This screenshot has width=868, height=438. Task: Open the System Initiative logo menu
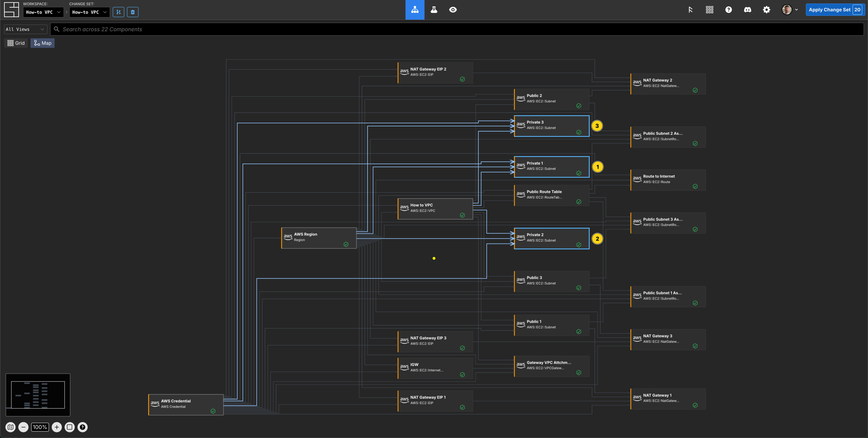(11, 9)
